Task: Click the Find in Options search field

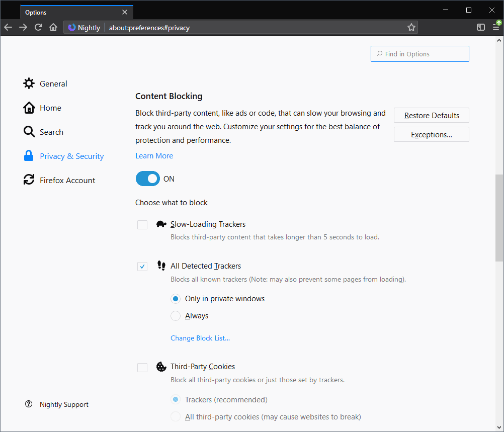Action: tap(419, 54)
